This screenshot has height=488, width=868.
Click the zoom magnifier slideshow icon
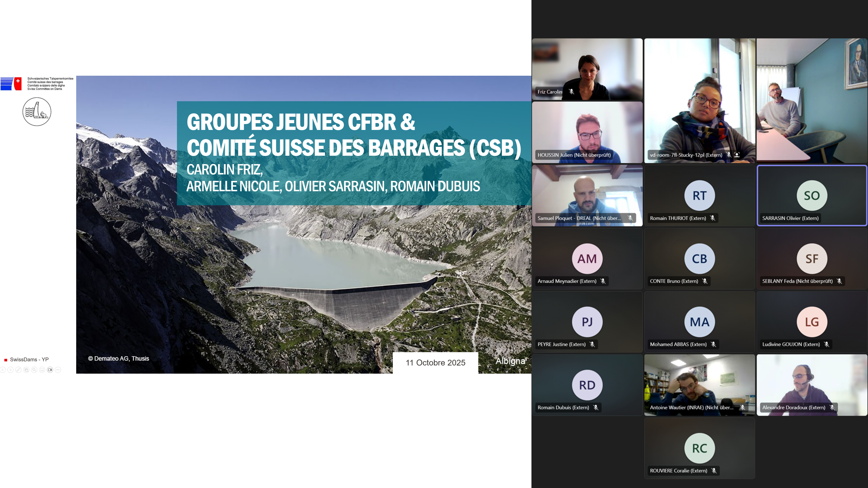tap(34, 370)
